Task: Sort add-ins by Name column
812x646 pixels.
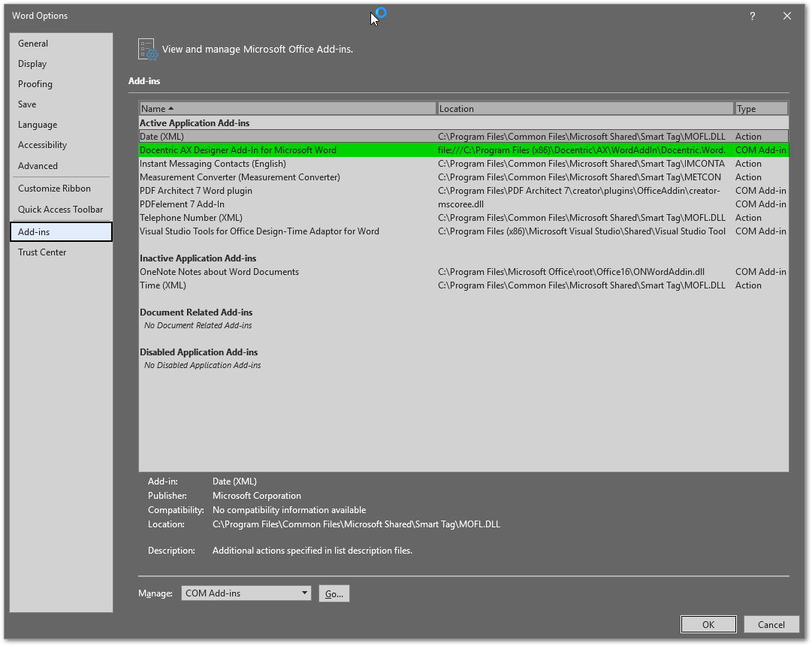Action: 288,108
